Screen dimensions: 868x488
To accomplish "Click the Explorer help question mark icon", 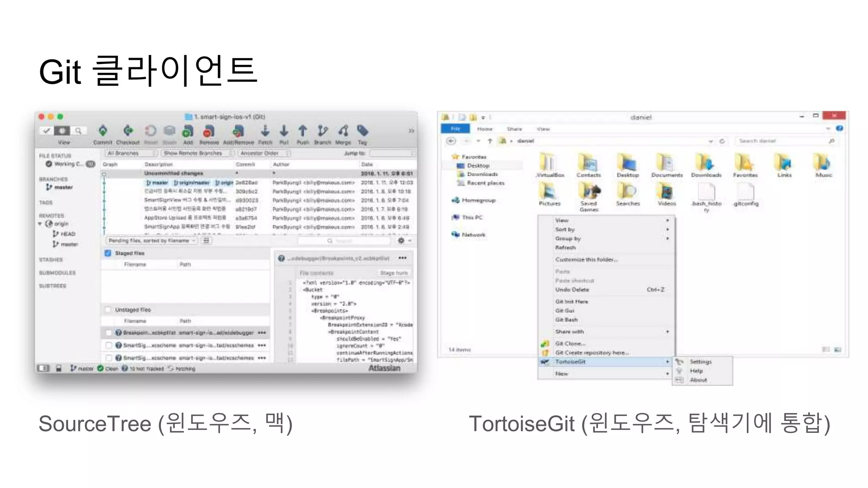I will pos(839,128).
